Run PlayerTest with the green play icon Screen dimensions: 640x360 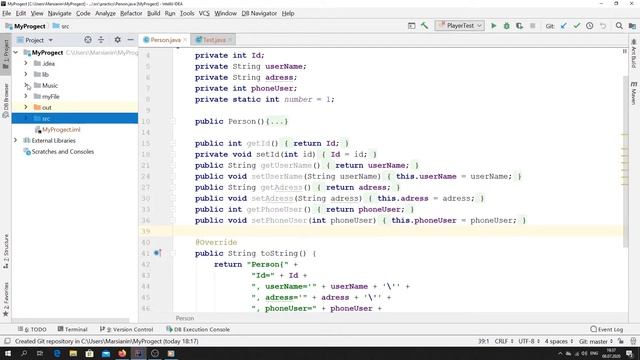coord(493,26)
